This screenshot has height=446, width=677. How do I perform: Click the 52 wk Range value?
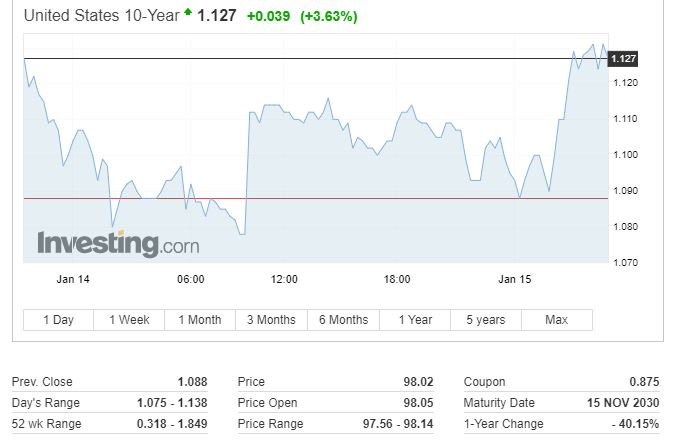point(173,426)
